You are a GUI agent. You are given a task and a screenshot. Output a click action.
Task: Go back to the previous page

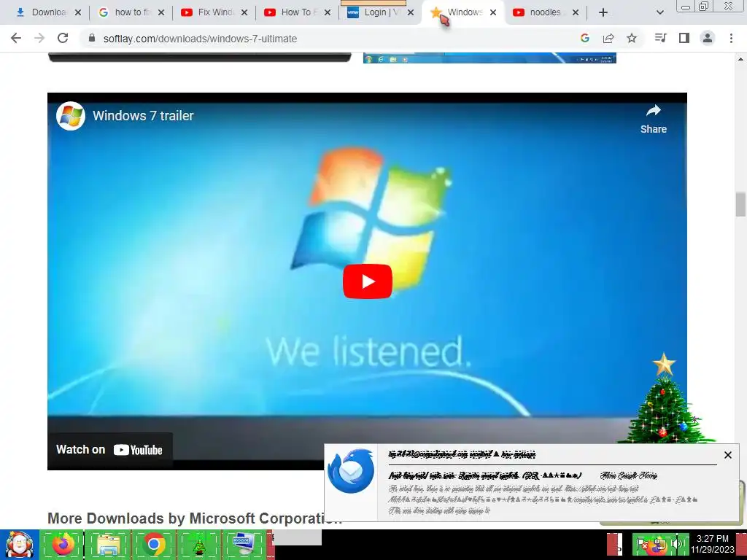(x=16, y=38)
